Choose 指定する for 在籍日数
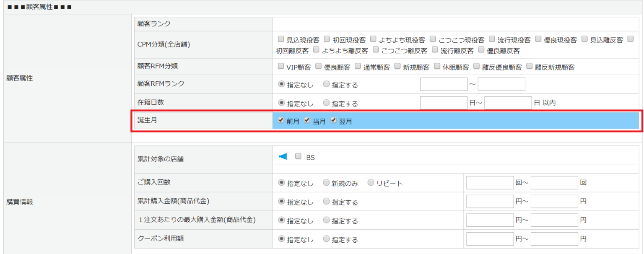644x254 pixels. point(326,103)
